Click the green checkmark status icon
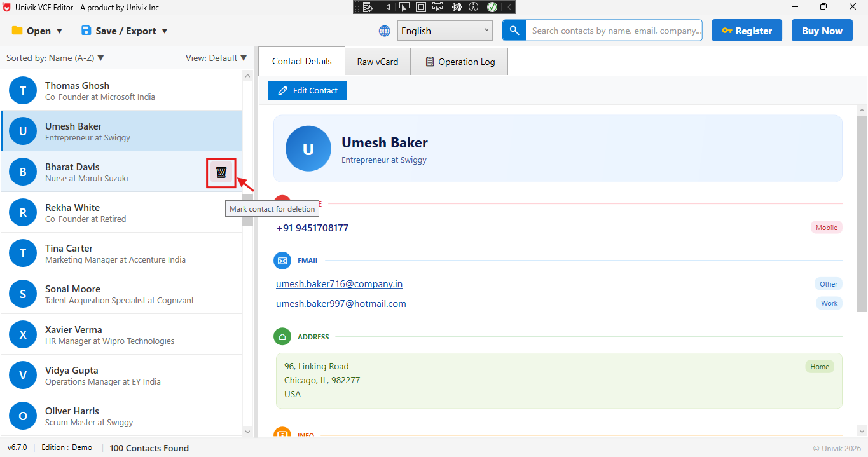This screenshot has height=457, width=868. (x=492, y=7)
